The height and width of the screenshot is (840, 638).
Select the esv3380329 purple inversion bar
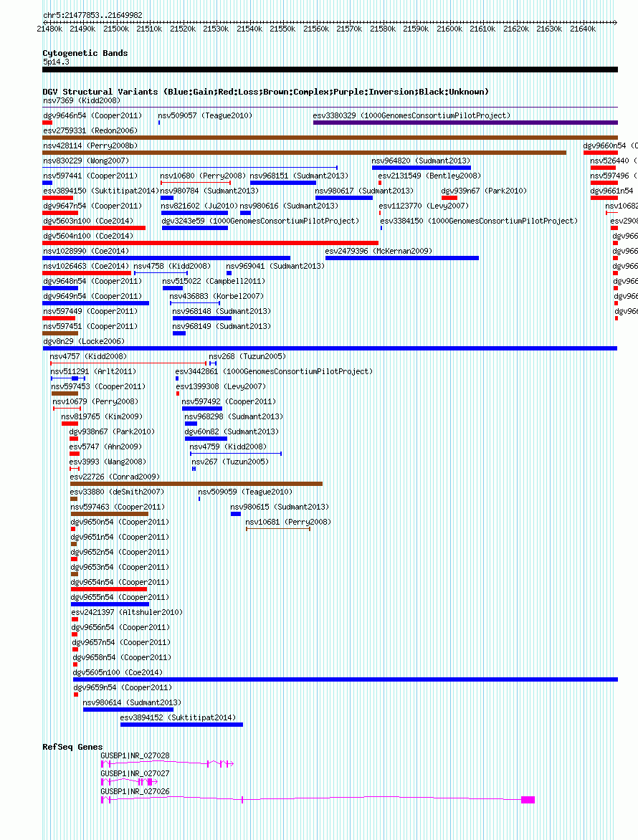point(465,123)
